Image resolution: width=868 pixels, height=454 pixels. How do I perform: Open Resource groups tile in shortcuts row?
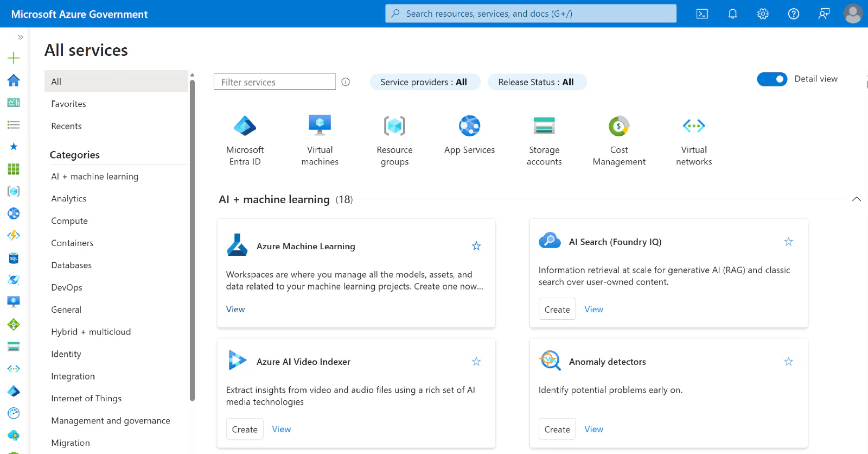point(394,140)
